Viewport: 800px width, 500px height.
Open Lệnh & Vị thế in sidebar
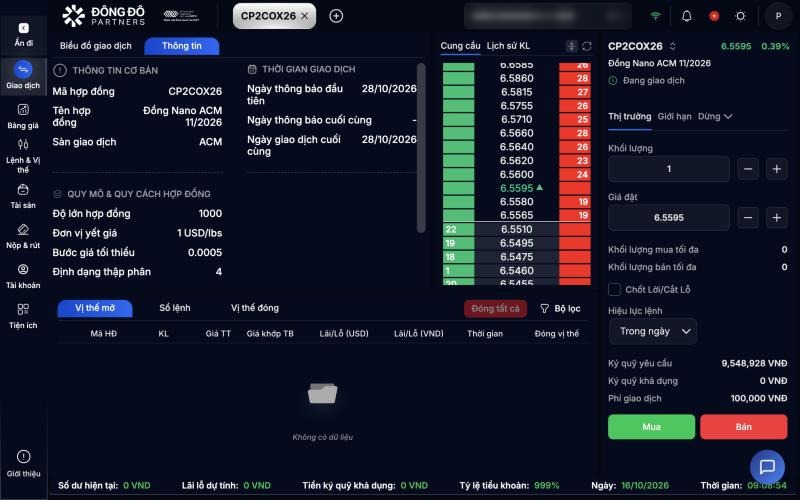click(23, 156)
